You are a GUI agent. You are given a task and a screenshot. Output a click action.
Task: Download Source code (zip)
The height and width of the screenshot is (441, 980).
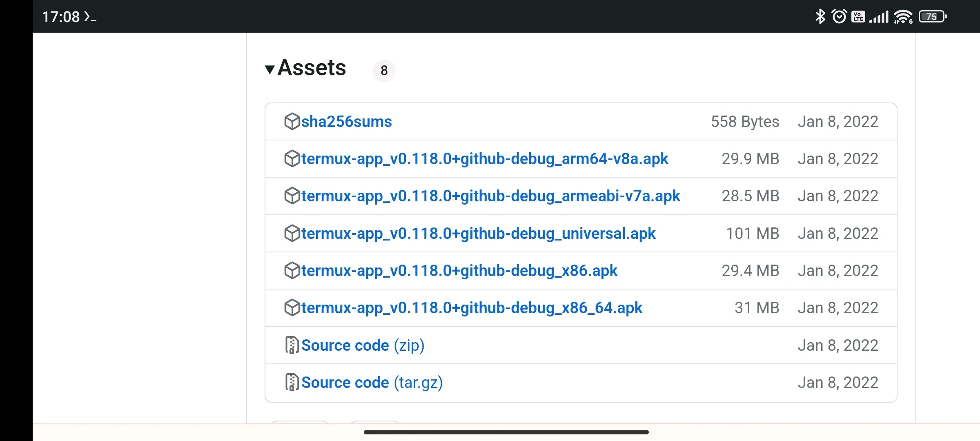click(363, 345)
